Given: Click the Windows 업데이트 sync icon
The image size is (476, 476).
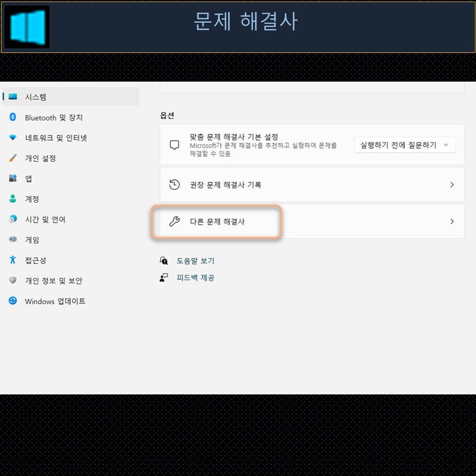Looking at the screenshot, I should point(13,301).
